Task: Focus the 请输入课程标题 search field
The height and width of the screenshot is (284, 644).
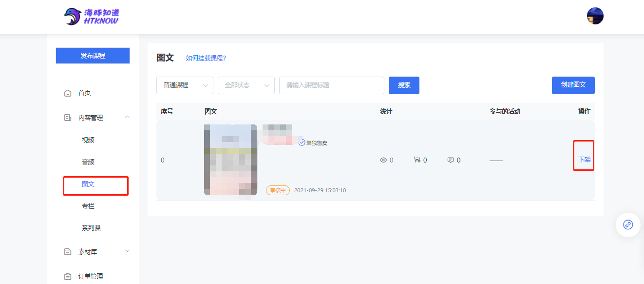Action: coord(331,85)
